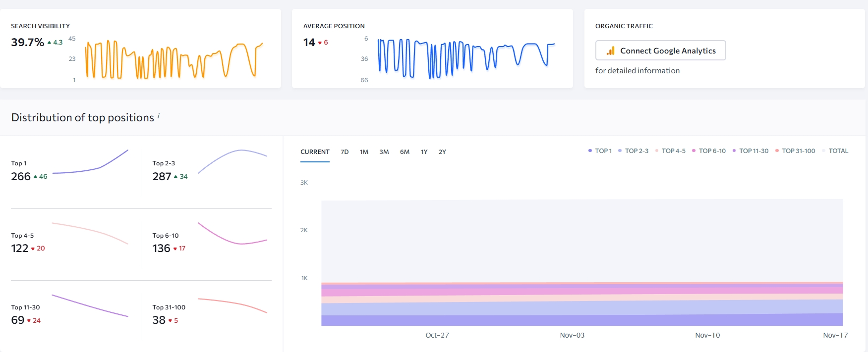This screenshot has height=352, width=868.
Task: Toggle the TOP 4-5 legend series
Action: tap(670, 151)
